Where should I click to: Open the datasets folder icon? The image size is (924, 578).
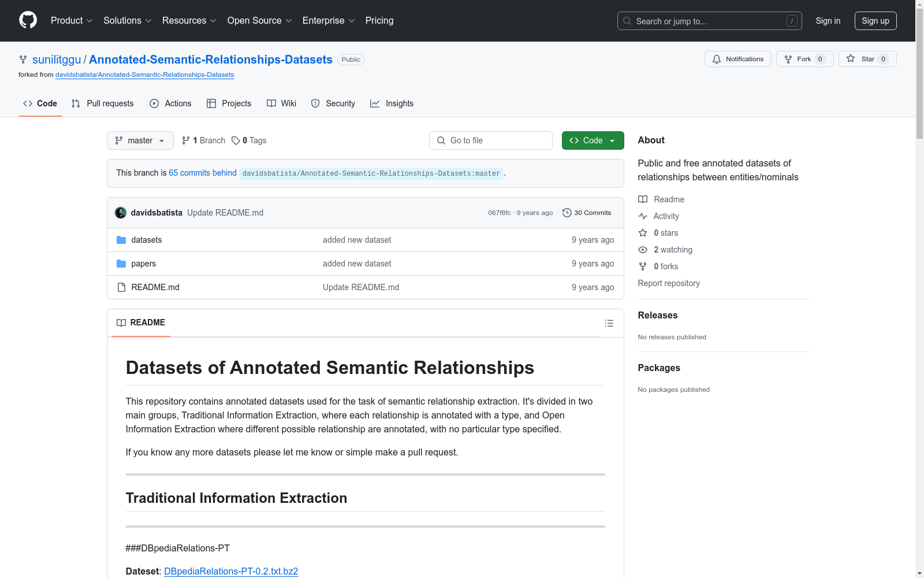coord(121,240)
